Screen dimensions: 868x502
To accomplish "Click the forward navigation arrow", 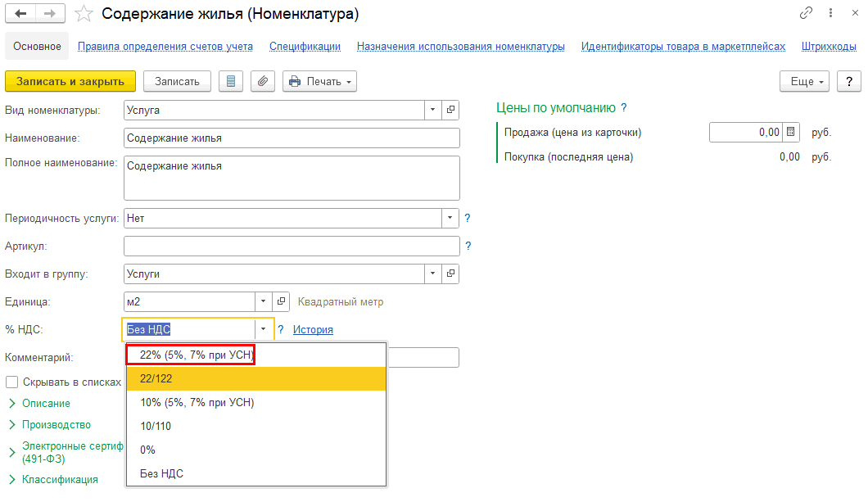I will coord(49,14).
